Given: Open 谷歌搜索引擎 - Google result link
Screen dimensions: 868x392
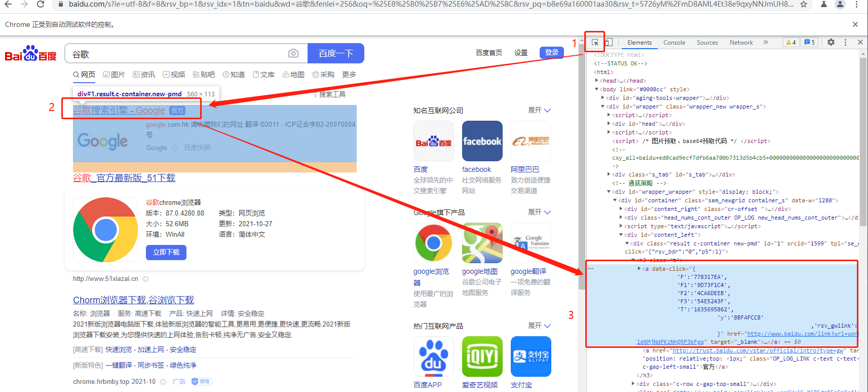Looking at the screenshot, I should tap(119, 110).
